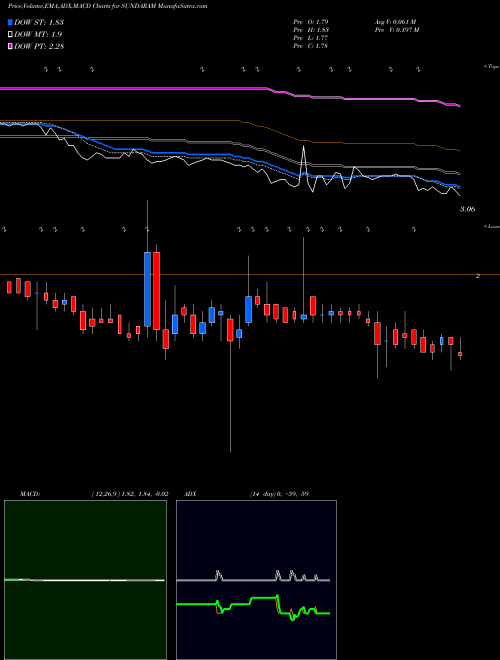The width and height of the screenshot is (500, 660).
Task: Click the white DOW MT legend swatch
Action: tap(11, 35)
